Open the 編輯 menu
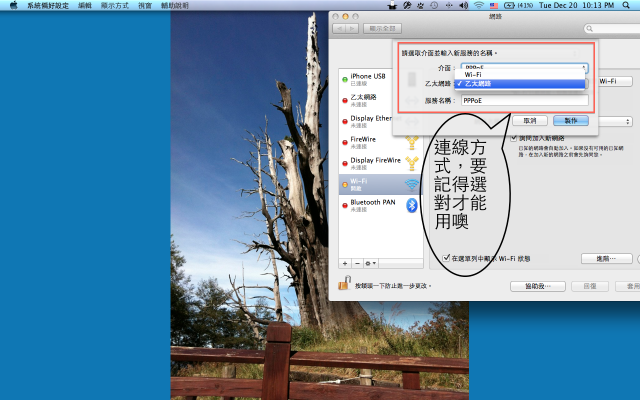 [84, 6]
